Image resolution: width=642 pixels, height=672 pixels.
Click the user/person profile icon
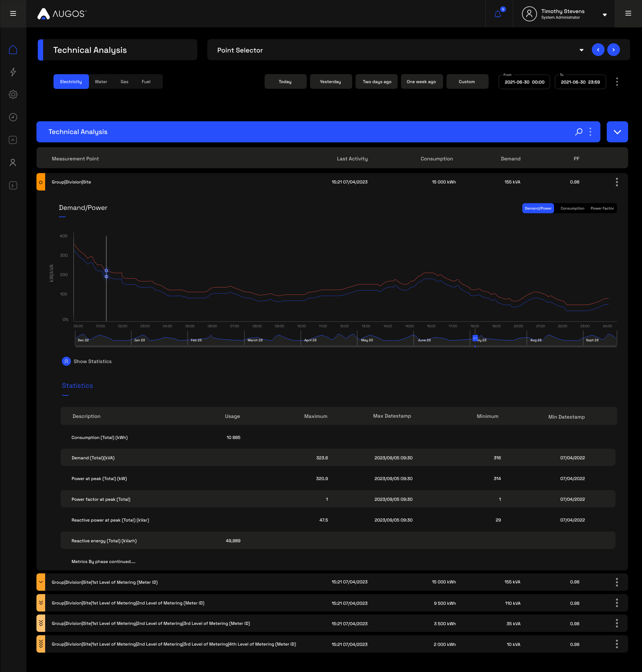529,13
